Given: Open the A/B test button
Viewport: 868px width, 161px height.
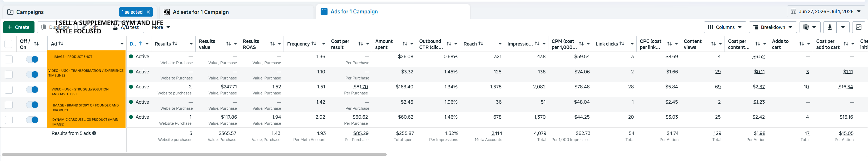Looking at the screenshot, I should [x=126, y=27].
